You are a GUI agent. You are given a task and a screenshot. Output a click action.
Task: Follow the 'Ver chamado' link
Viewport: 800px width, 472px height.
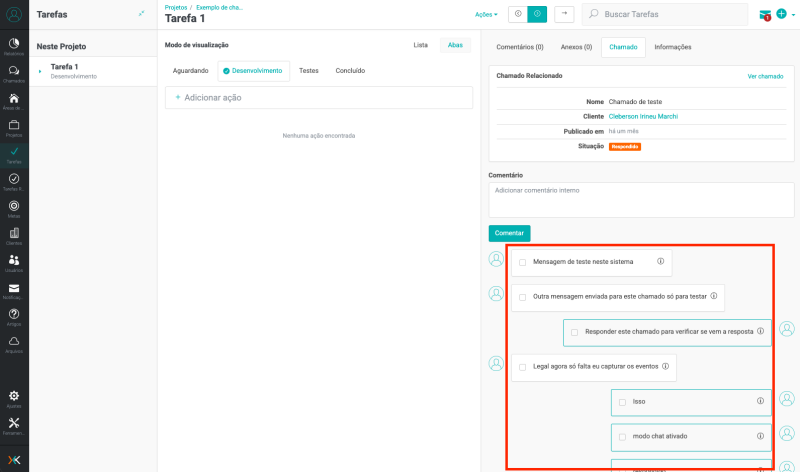[x=765, y=76]
